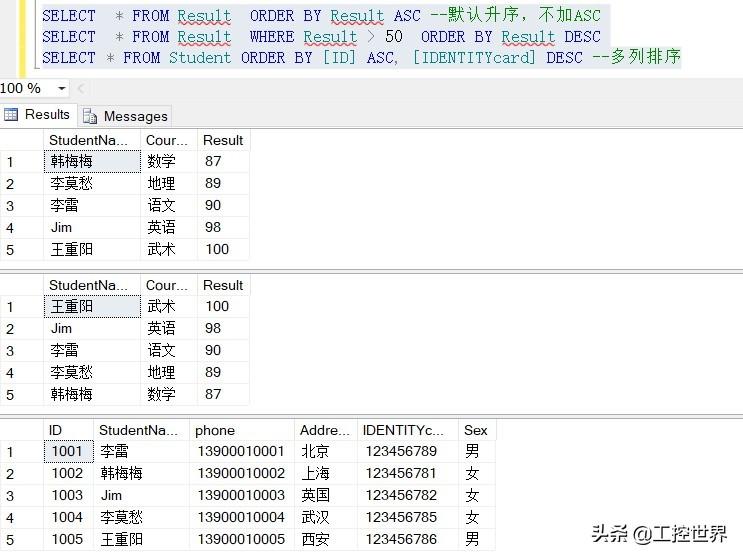
Task: Select Result column header in second grid
Action: (223, 285)
